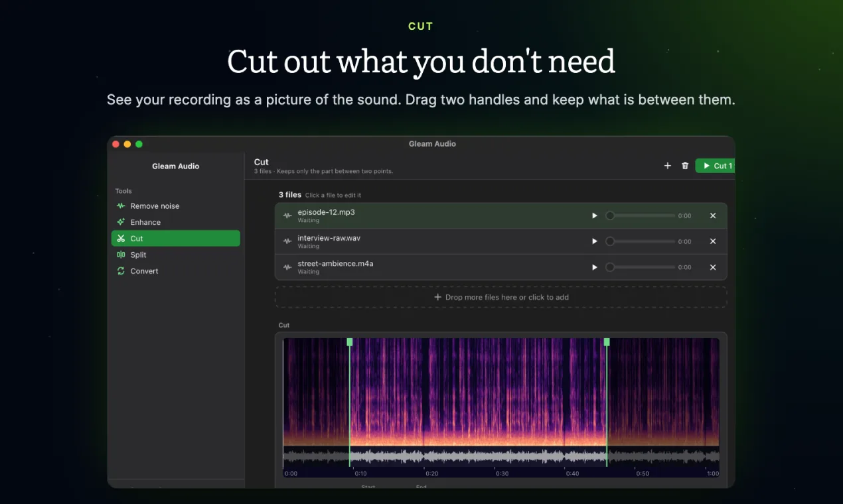
Task: Play street-ambience.m4a
Action: 595,267
